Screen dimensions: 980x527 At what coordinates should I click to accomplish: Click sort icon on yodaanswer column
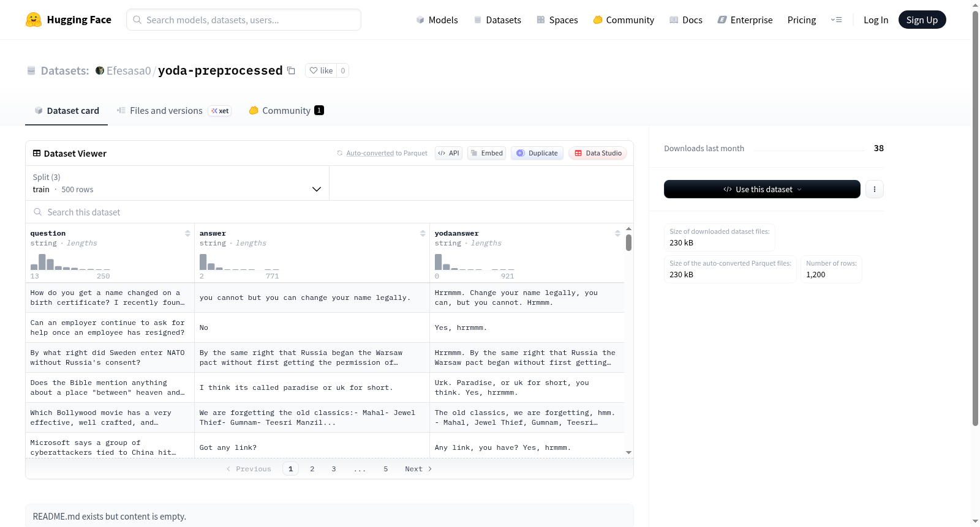[617, 233]
